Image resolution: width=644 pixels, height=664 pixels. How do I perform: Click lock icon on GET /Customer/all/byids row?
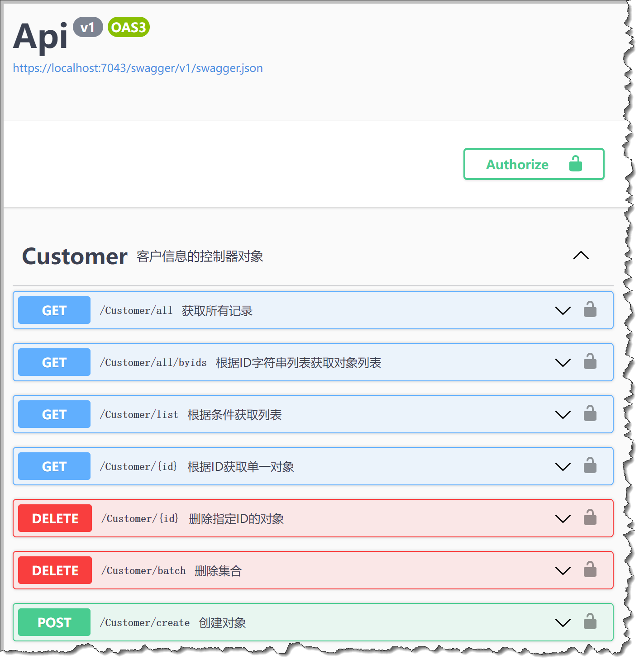(590, 362)
